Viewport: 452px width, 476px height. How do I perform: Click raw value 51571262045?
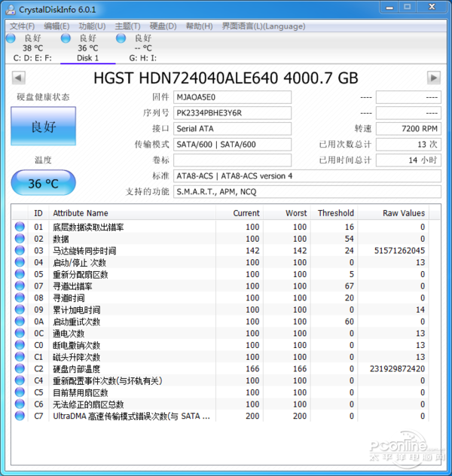(x=399, y=251)
